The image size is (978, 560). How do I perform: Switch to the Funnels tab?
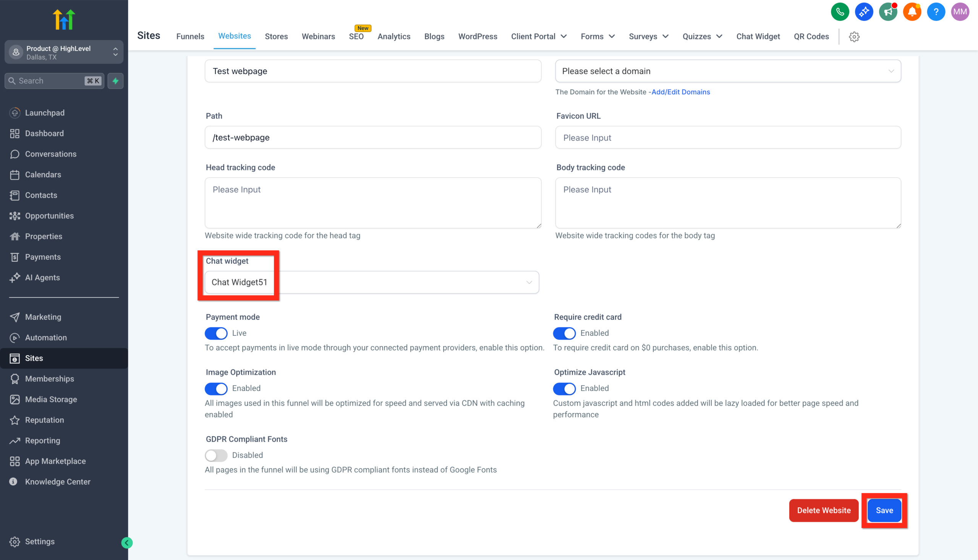tap(190, 36)
